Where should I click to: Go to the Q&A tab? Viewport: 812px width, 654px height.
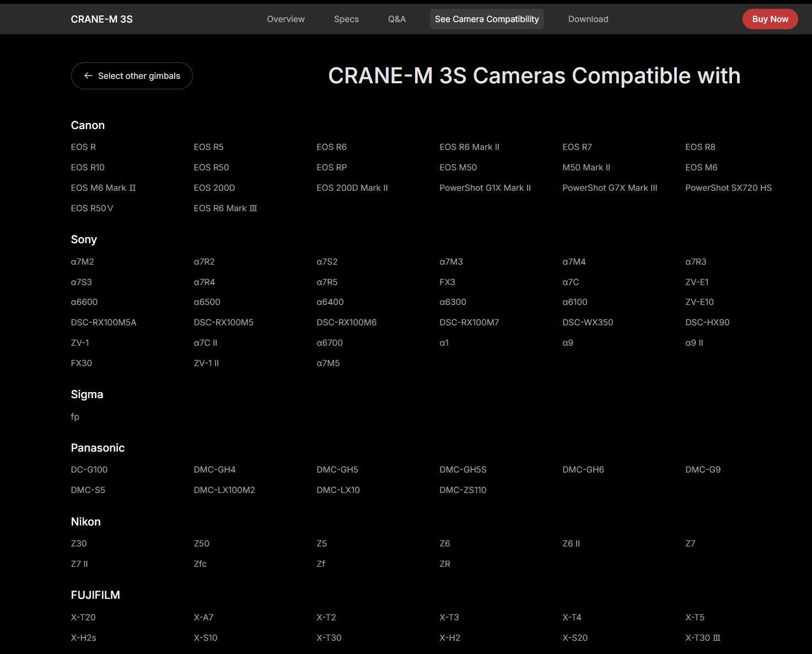click(397, 19)
